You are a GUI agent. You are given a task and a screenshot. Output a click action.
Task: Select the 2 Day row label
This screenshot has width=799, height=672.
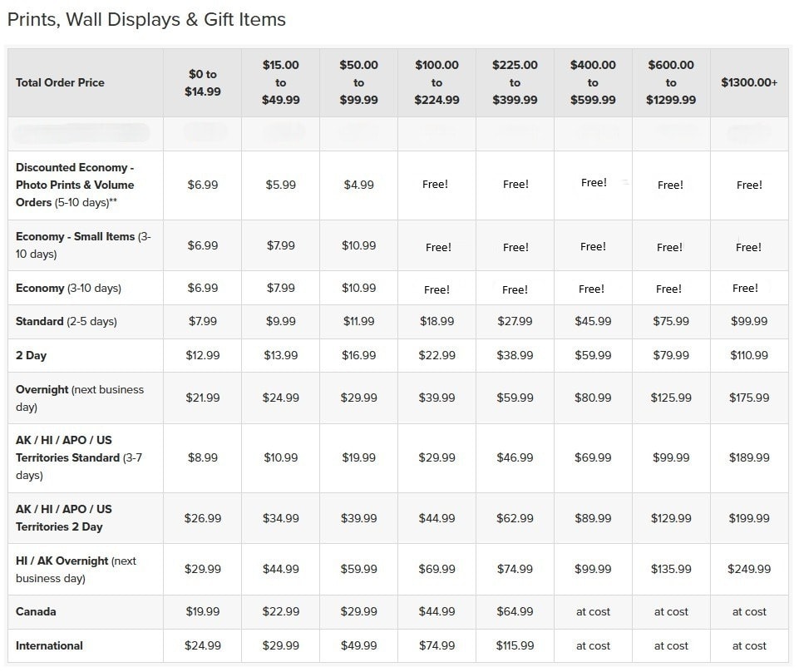tap(32, 355)
